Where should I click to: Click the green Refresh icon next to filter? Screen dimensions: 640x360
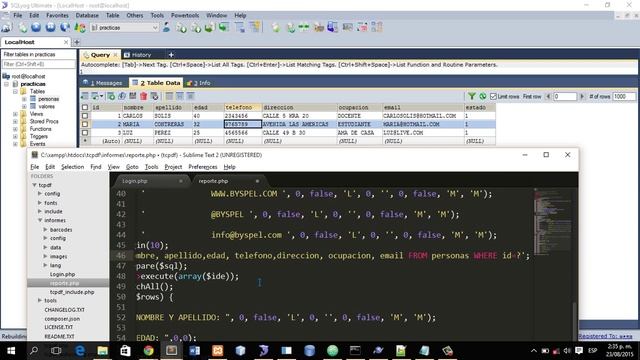click(482, 96)
